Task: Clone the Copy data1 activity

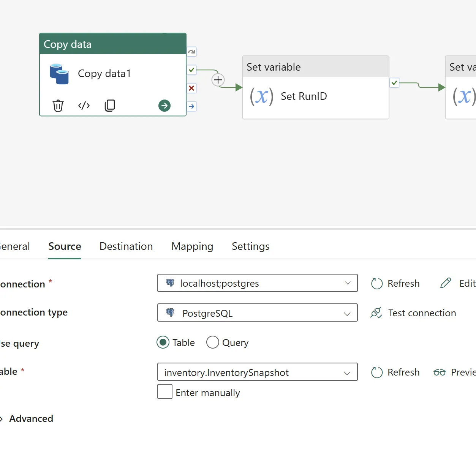Action: pos(110,106)
